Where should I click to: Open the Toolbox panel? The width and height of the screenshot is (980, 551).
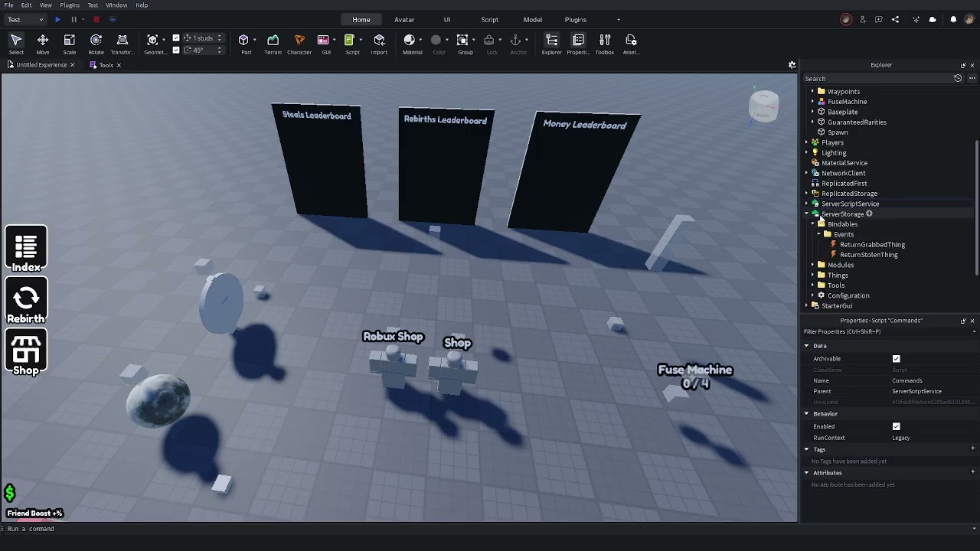(x=605, y=44)
